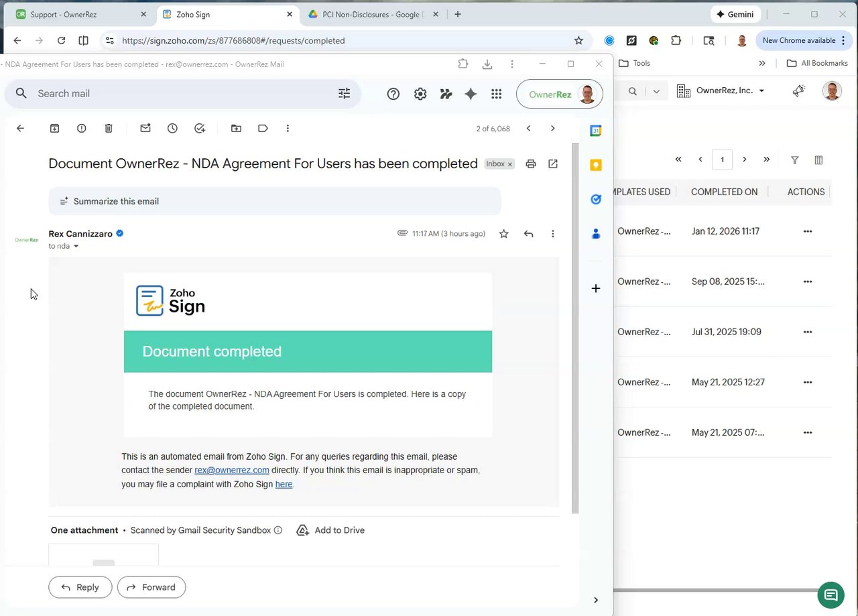Bookmark this page with star
This screenshot has height=616, width=858.
[578, 40]
